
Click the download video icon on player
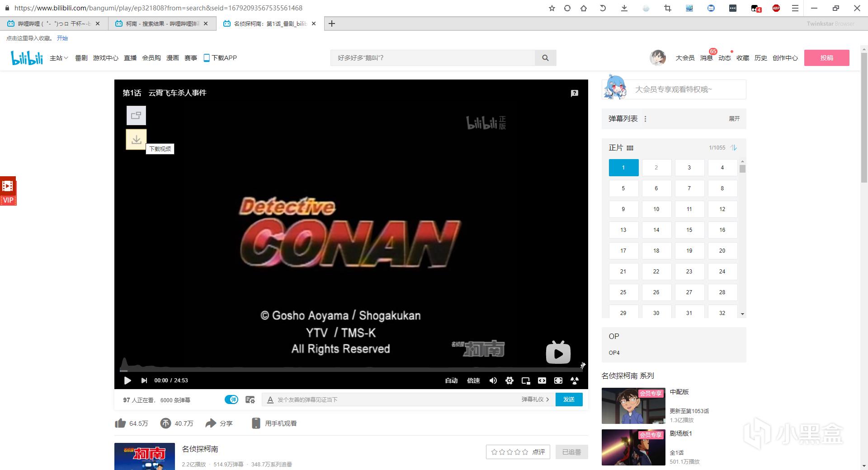click(136, 140)
